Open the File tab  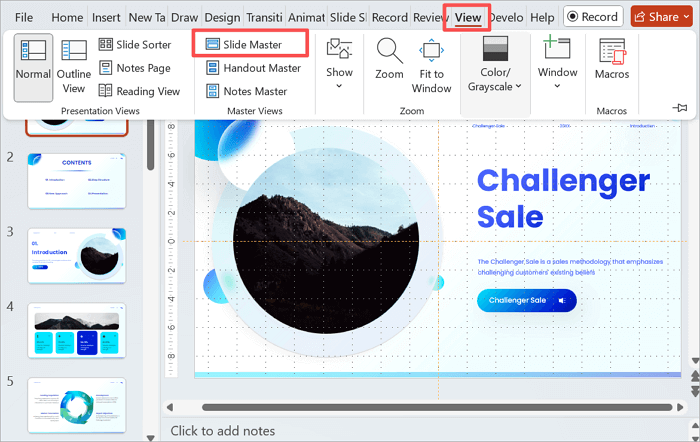click(x=24, y=17)
